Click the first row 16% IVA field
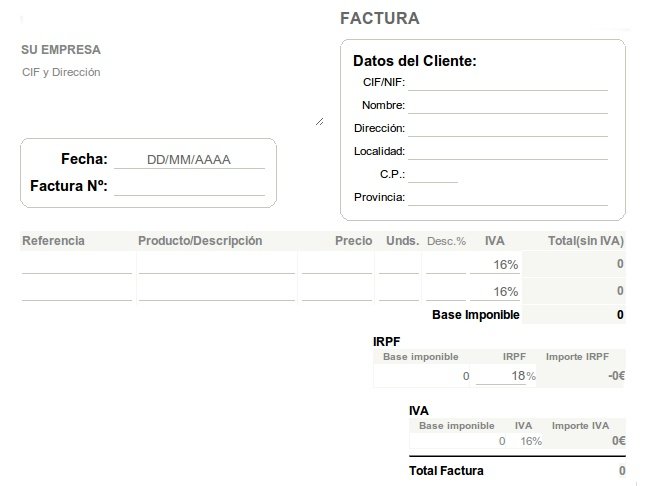This screenshot has height=486, width=650. coord(495,265)
